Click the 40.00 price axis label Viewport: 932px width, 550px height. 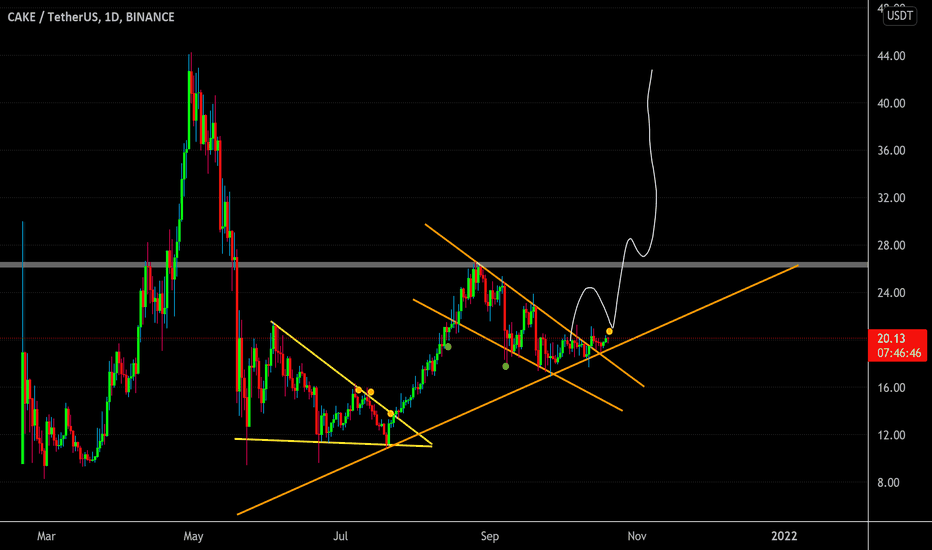[891, 103]
